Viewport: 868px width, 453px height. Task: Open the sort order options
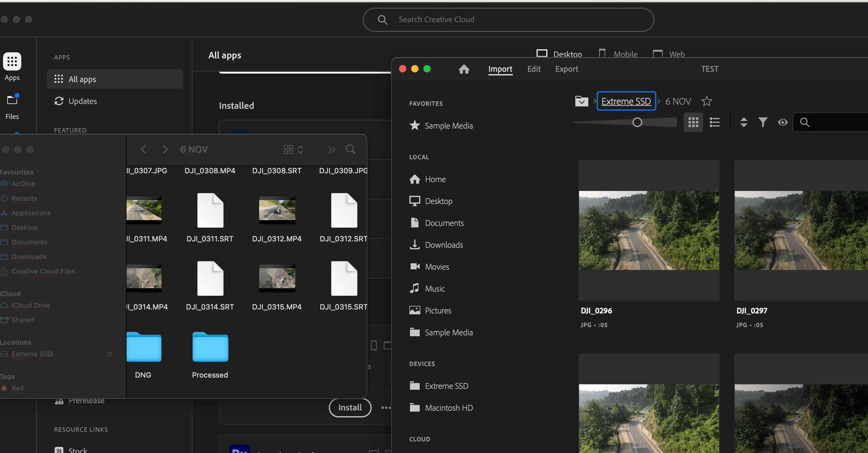point(744,122)
